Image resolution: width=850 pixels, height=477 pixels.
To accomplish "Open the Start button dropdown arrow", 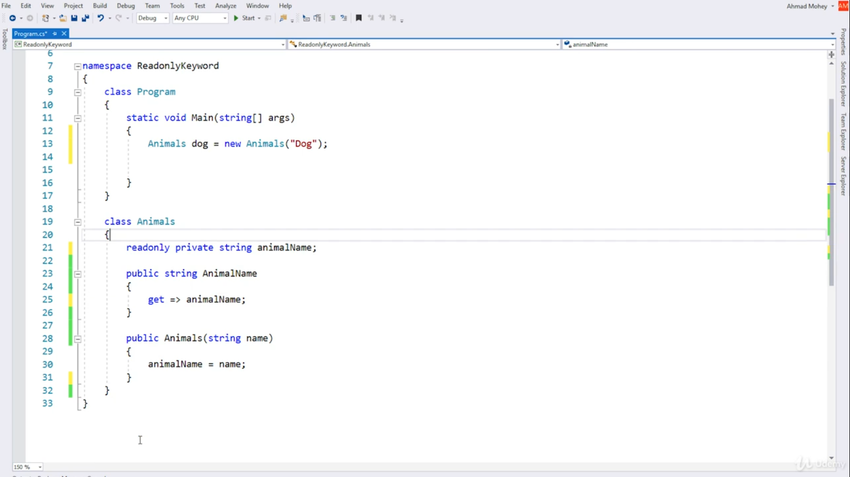I will coord(259,18).
